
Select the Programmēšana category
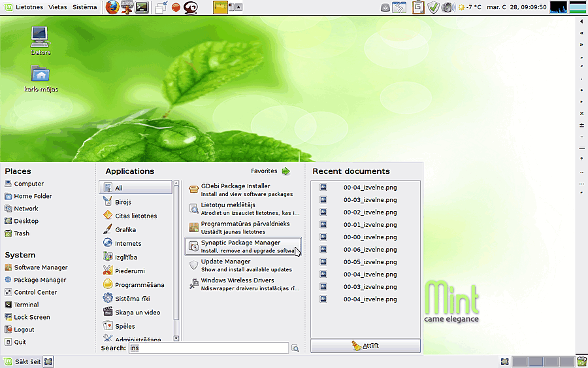point(135,285)
